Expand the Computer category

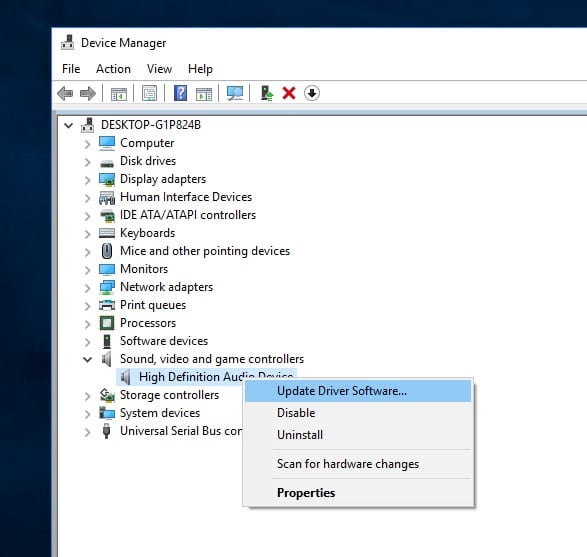pos(87,144)
